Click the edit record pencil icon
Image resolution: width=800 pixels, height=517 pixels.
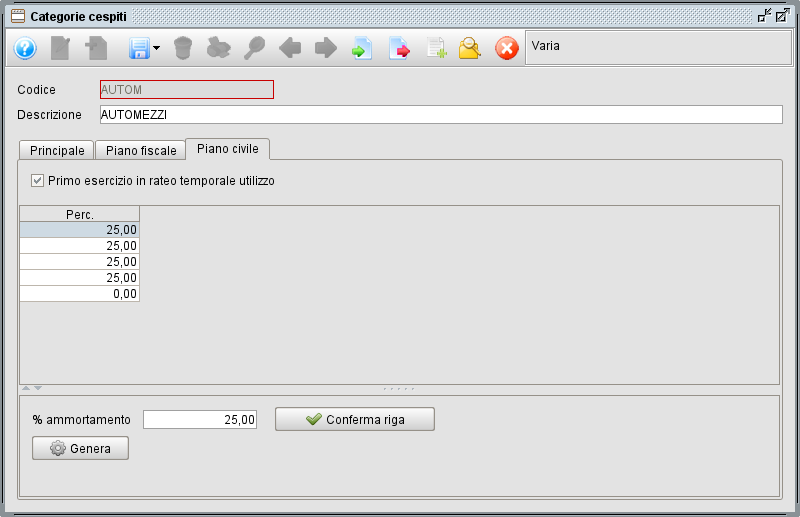click(60, 48)
